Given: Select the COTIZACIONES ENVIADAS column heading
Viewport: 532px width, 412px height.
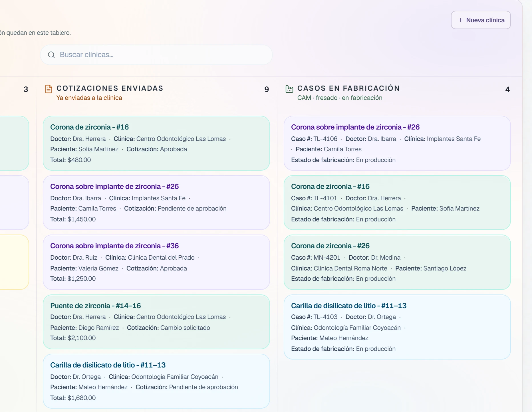Looking at the screenshot, I should [x=110, y=88].
